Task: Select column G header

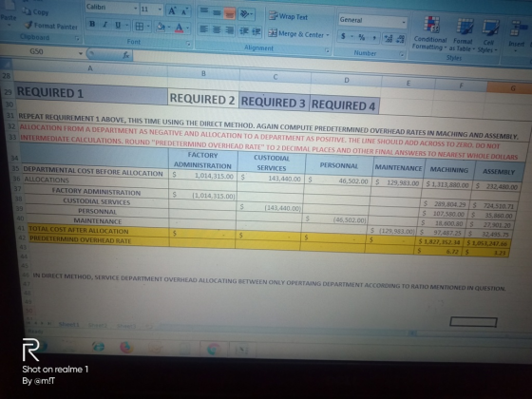Action: coord(512,88)
